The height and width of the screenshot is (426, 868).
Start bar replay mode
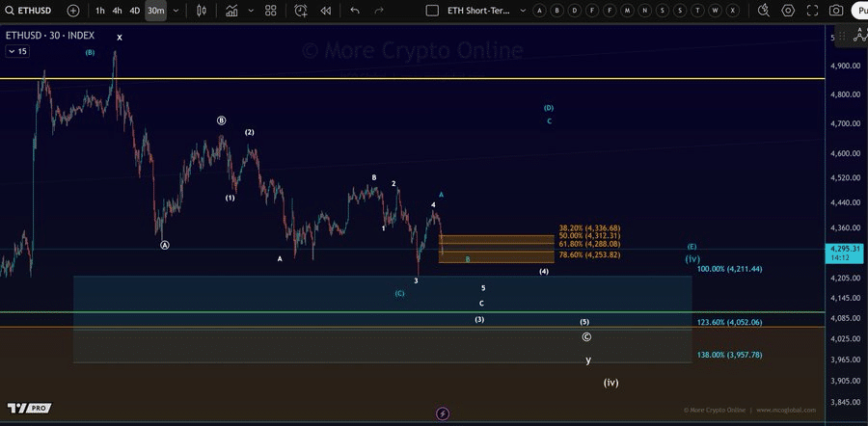(x=326, y=11)
